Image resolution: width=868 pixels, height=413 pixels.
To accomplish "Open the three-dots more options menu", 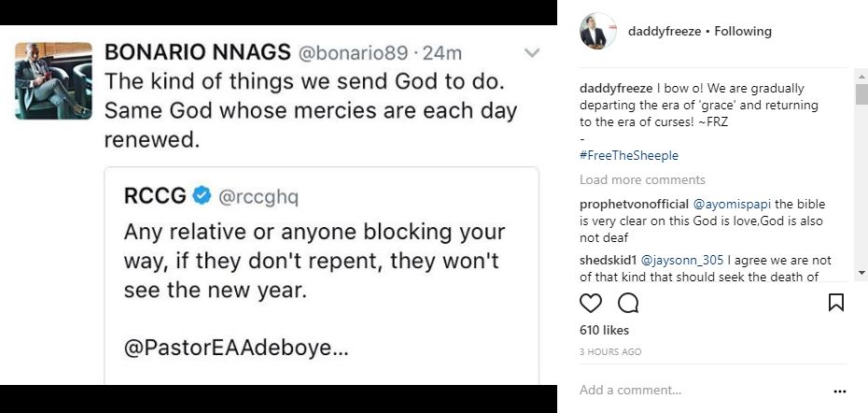I will [x=839, y=392].
